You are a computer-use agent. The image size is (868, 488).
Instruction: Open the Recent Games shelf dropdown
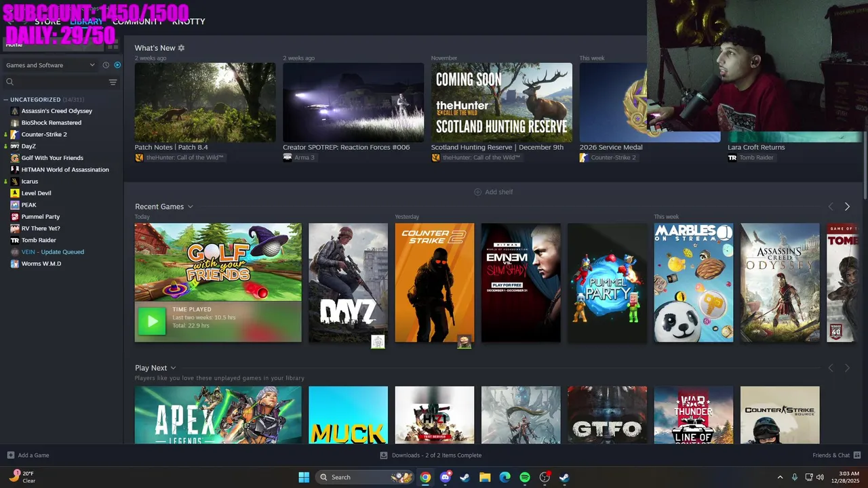point(191,207)
